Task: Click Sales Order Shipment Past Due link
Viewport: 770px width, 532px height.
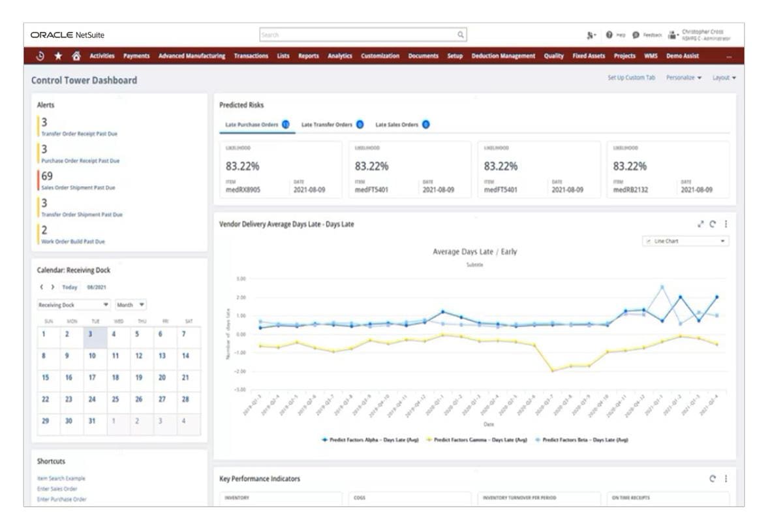Action: click(78, 187)
